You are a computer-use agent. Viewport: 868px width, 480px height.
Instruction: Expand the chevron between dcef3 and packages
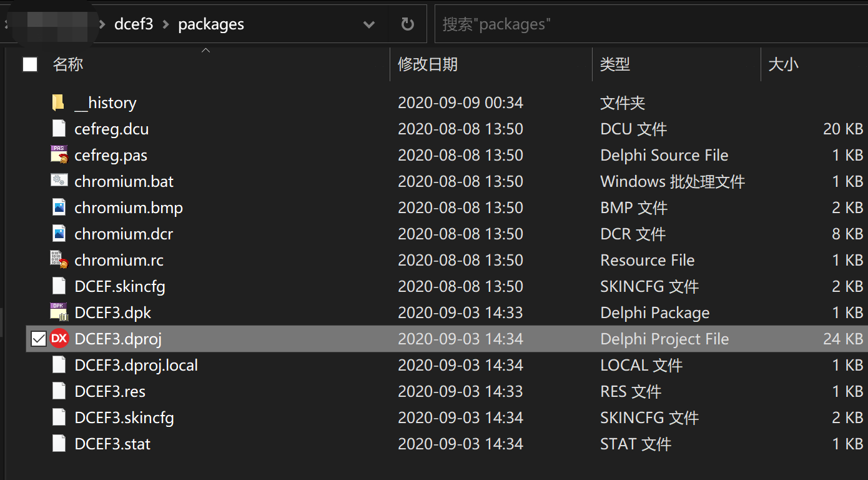(165, 24)
